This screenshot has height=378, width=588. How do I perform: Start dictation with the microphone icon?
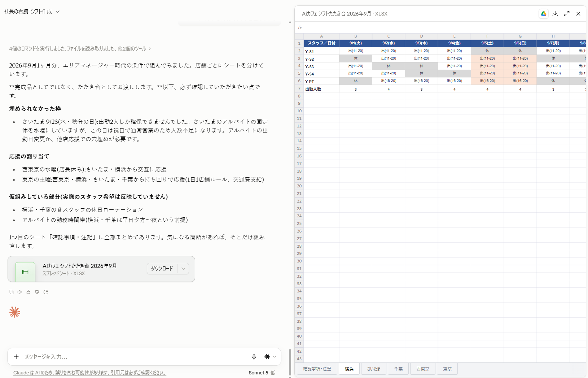[254, 357]
